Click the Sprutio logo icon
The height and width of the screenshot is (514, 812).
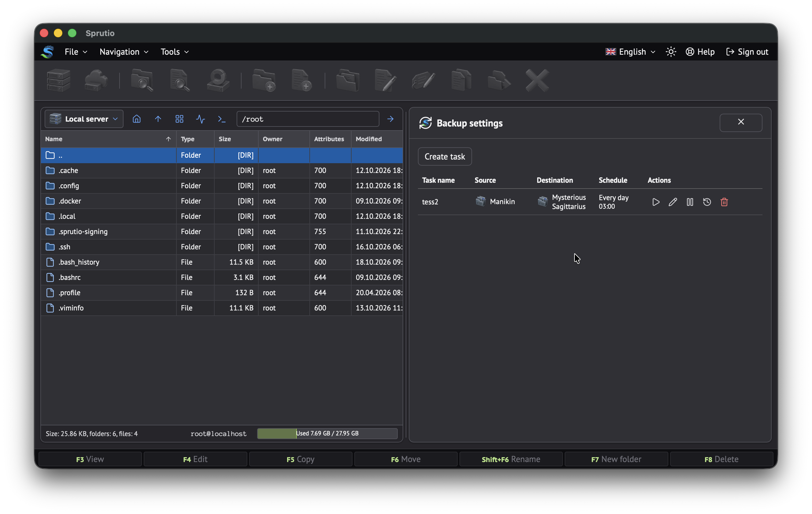click(x=48, y=52)
